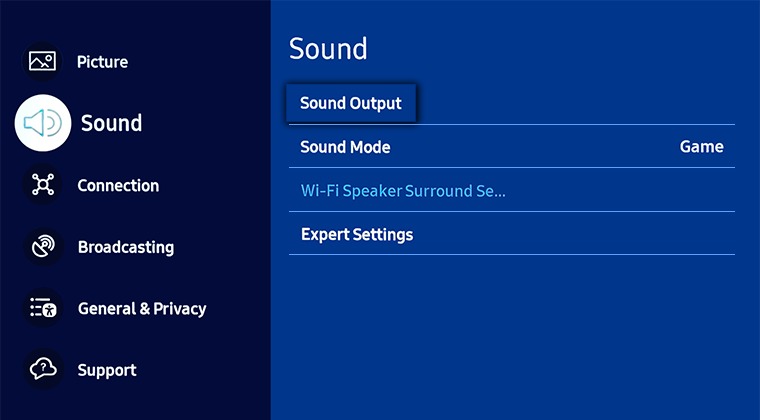760x420 pixels.
Task: Open General & Privacy label
Action: tap(142, 309)
